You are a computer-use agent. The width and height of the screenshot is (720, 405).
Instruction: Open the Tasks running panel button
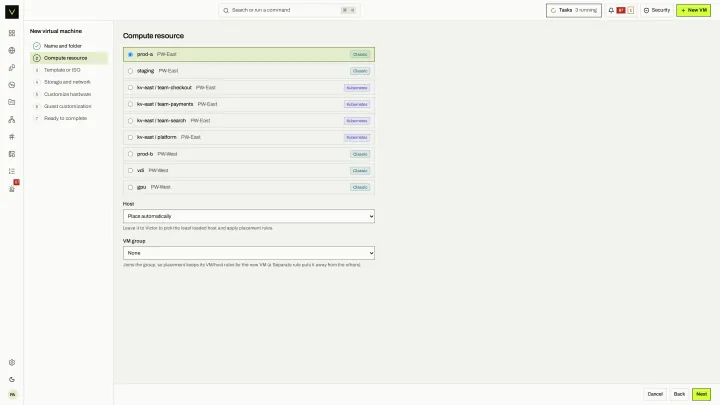click(x=574, y=10)
